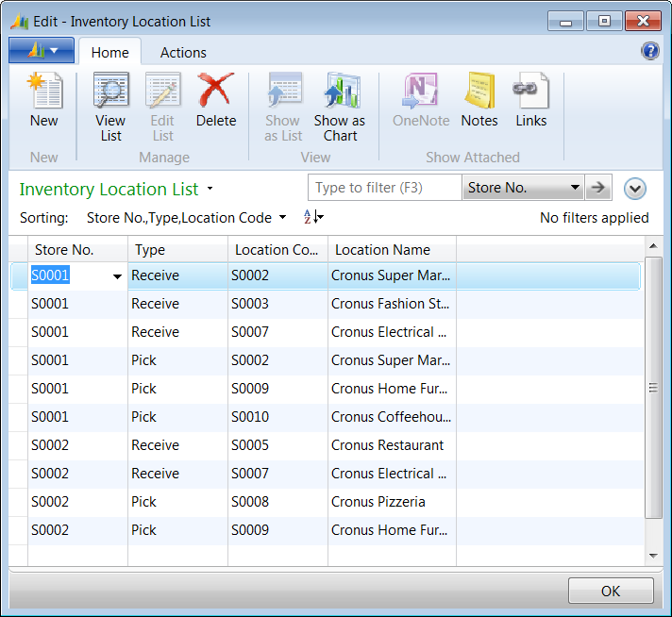Viewport: 672px width, 617px height.
Task: Click the Type to filter input box
Action: 385,188
